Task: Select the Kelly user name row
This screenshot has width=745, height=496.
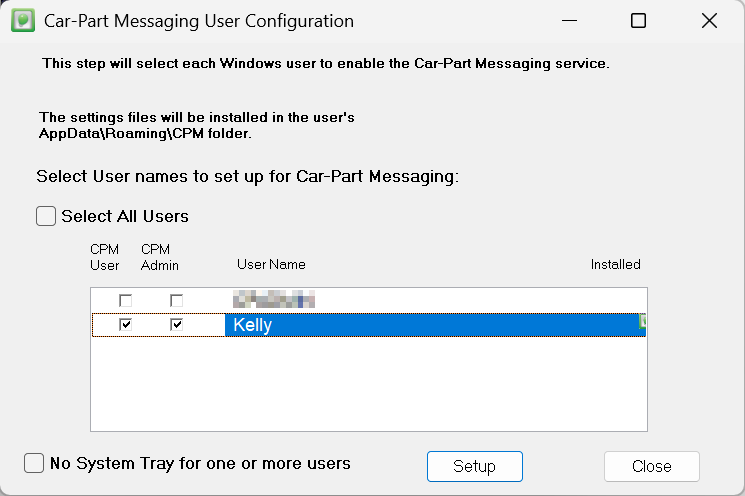Action: 252,325
